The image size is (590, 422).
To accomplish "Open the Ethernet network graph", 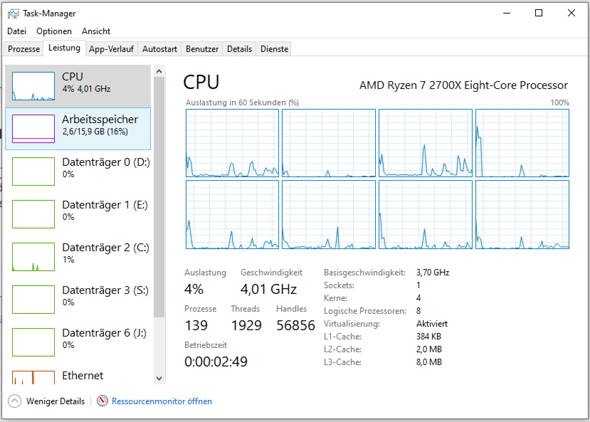I will [x=33, y=377].
